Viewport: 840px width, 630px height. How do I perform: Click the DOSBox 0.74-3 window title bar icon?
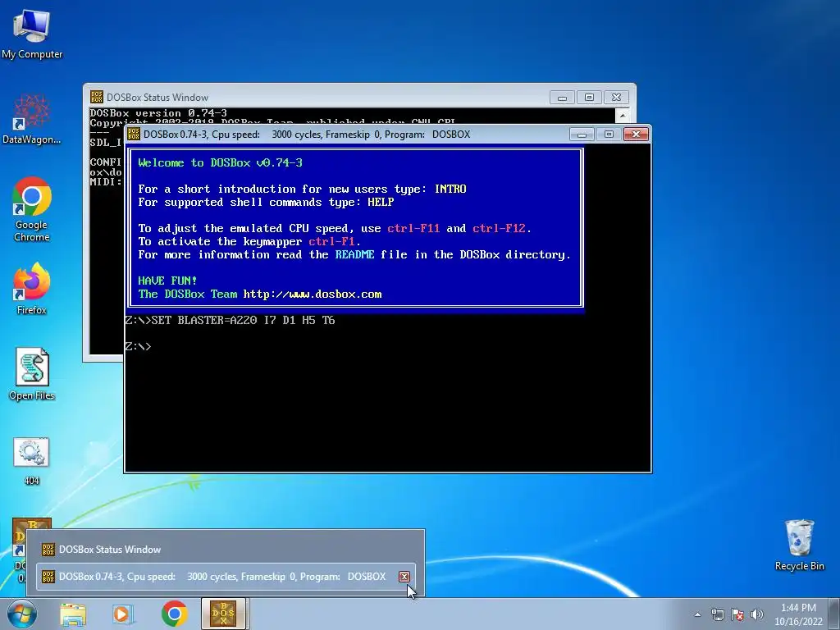(134, 134)
